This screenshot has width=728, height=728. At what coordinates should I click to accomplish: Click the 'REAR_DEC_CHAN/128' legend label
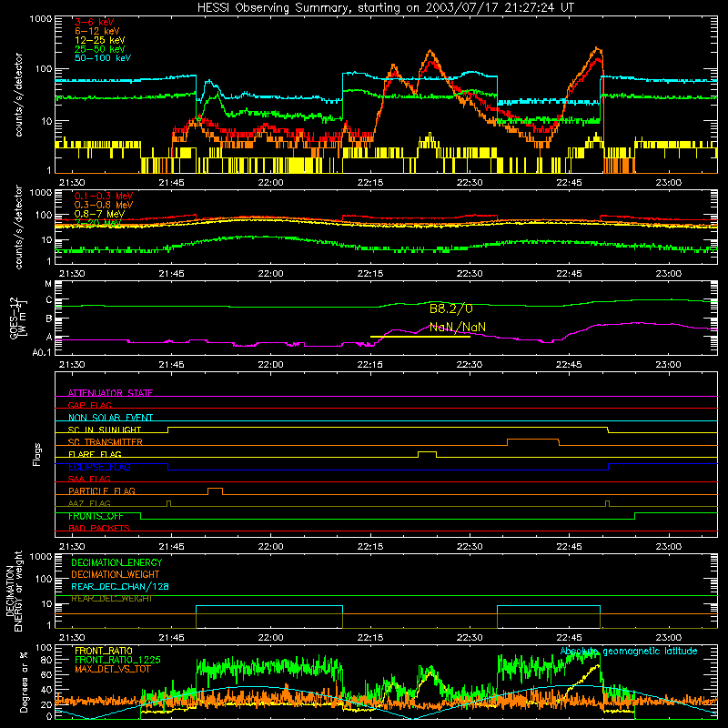pos(120,587)
